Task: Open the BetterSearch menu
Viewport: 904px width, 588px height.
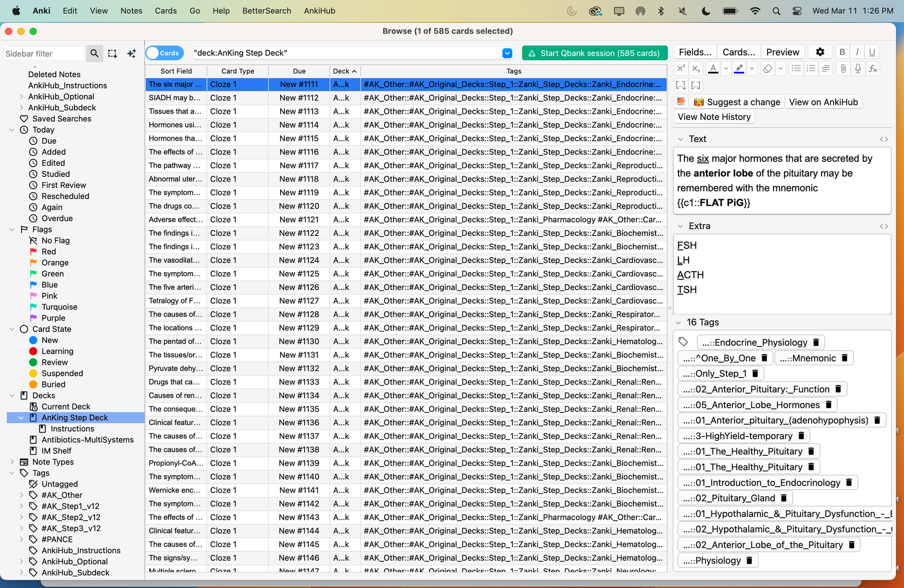Action: [x=266, y=10]
